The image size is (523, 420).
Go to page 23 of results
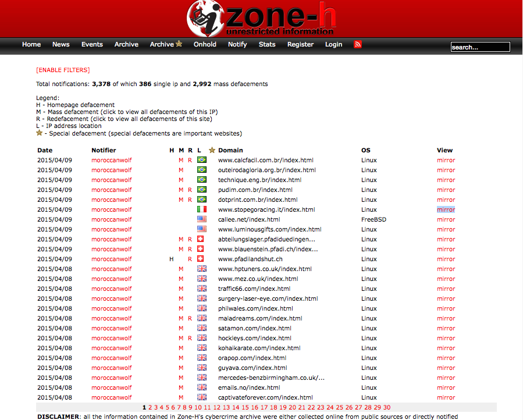pyautogui.click(x=321, y=407)
